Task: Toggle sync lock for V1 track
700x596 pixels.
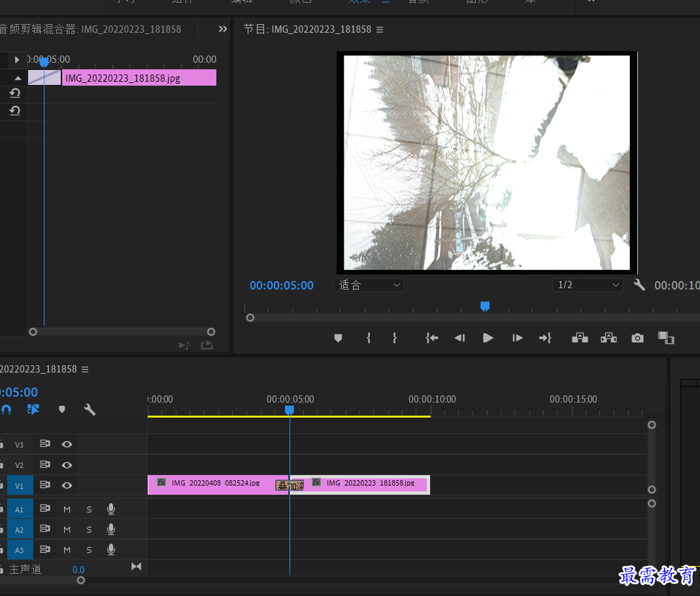Action: click(x=45, y=485)
